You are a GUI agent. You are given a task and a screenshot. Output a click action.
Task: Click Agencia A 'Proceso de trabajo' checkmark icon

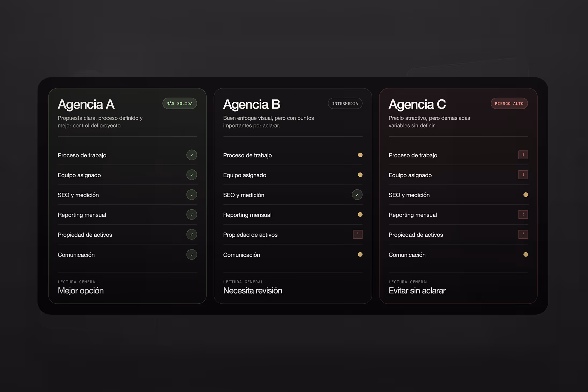192,155
